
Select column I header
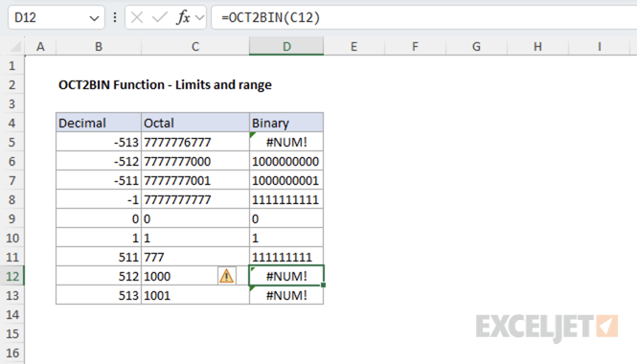click(x=600, y=47)
